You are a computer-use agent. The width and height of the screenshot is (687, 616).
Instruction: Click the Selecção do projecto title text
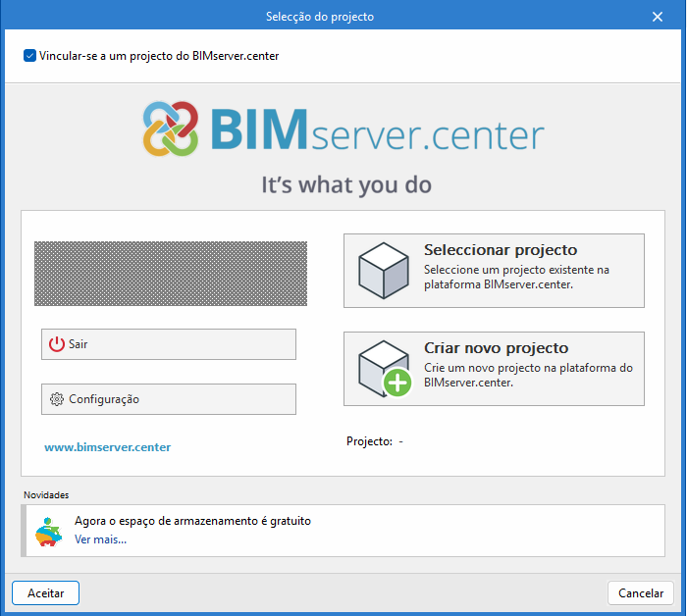(x=320, y=17)
